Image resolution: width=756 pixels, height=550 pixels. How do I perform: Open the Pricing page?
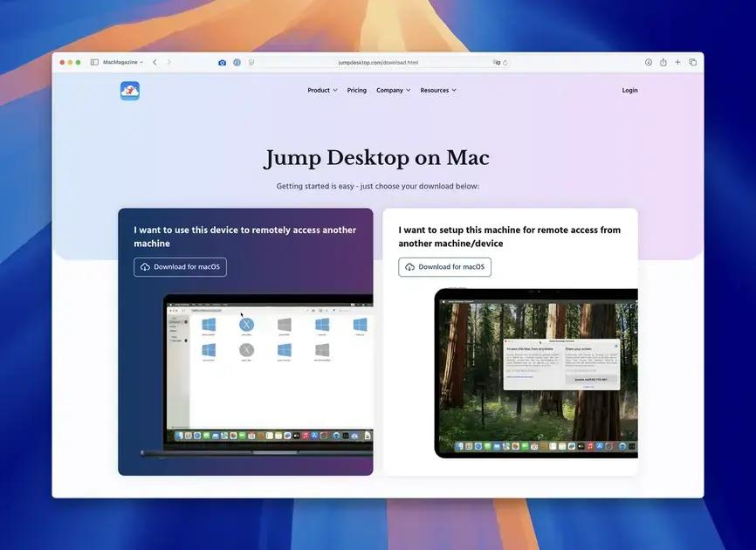click(x=357, y=90)
